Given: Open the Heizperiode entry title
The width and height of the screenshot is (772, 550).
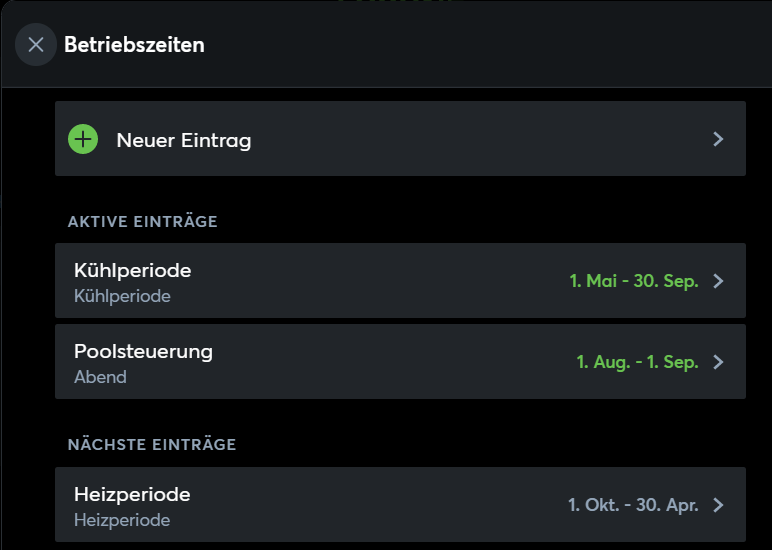Looking at the screenshot, I should click(x=132, y=494).
